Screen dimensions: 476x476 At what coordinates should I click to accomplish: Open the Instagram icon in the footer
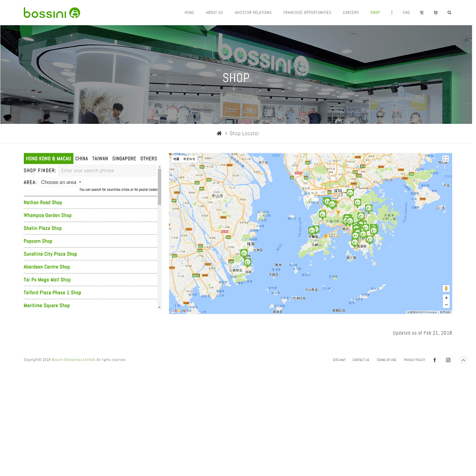point(448,360)
